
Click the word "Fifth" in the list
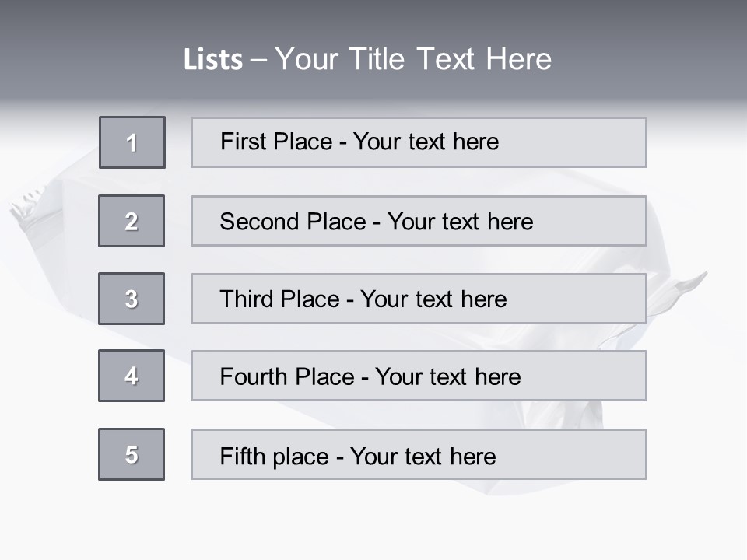tap(243, 456)
